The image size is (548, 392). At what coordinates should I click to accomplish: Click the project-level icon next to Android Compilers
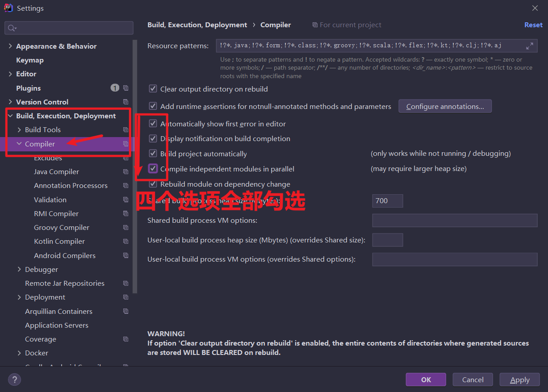pos(126,255)
